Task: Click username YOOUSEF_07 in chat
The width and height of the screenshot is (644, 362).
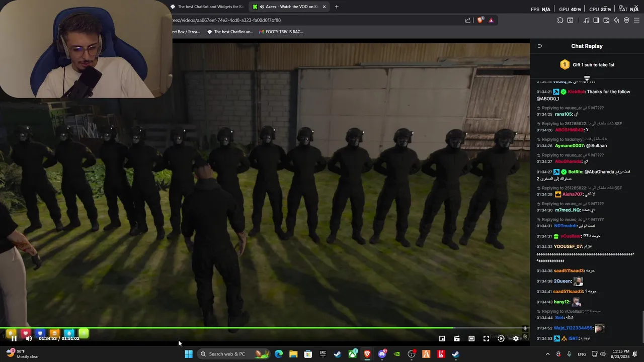Action: click(568, 247)
